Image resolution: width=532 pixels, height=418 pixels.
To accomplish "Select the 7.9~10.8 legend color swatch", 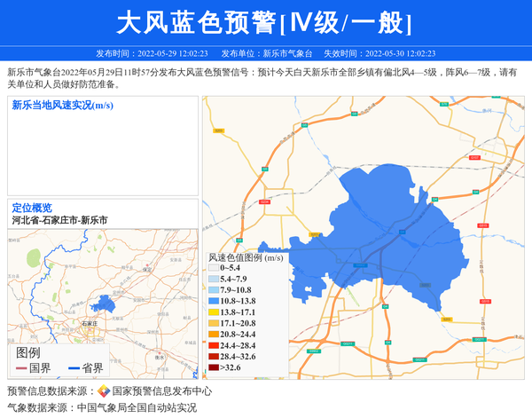I will pyautogui.click(x=213, y=290).
